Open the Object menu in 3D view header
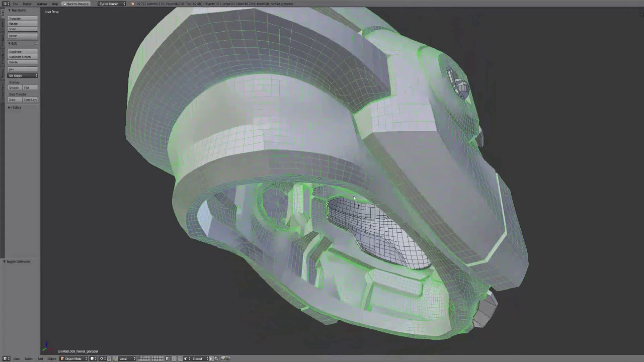 52,358
